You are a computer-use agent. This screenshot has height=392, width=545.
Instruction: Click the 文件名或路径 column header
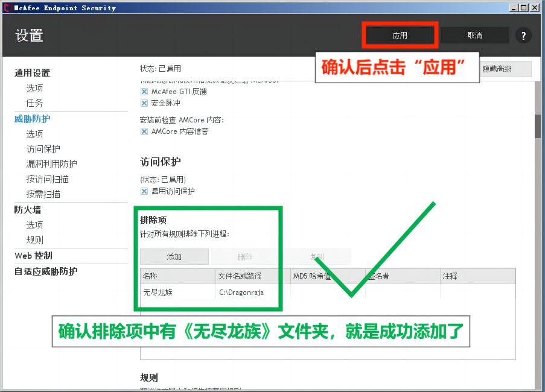(253, 276)
